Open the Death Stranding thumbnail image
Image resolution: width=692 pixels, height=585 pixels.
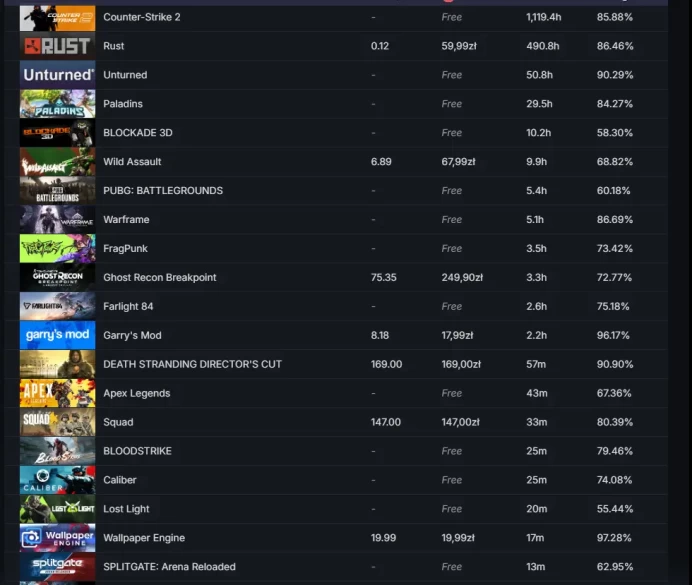[x=57, y=364]
